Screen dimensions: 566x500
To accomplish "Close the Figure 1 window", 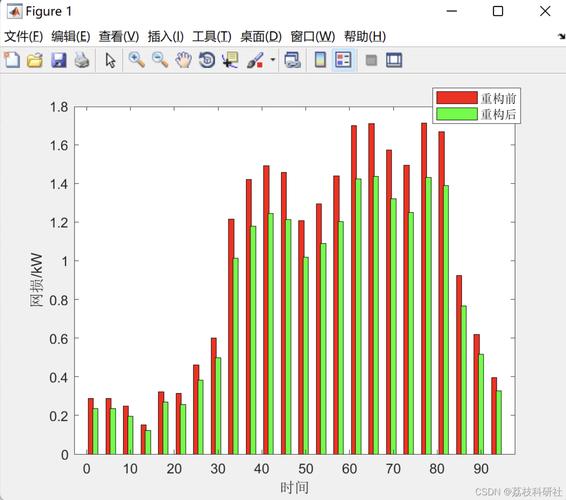I will pyautogui.click(x=545, y=11).
